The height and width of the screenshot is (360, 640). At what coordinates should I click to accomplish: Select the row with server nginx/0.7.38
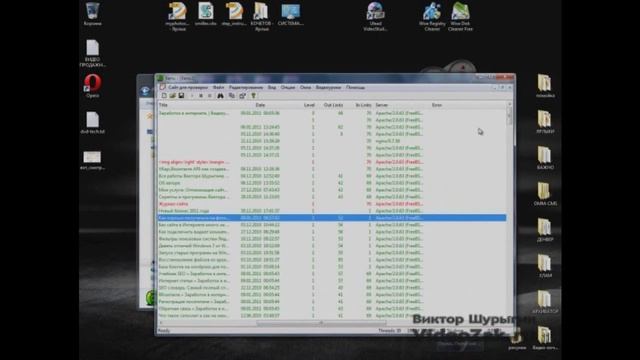click(x=332, y=141)
